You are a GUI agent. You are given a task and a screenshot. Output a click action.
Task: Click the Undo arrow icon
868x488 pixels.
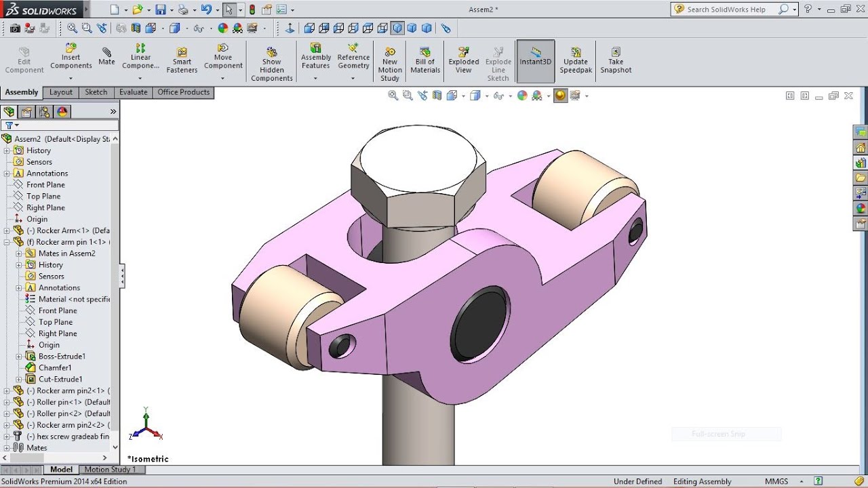206,9
